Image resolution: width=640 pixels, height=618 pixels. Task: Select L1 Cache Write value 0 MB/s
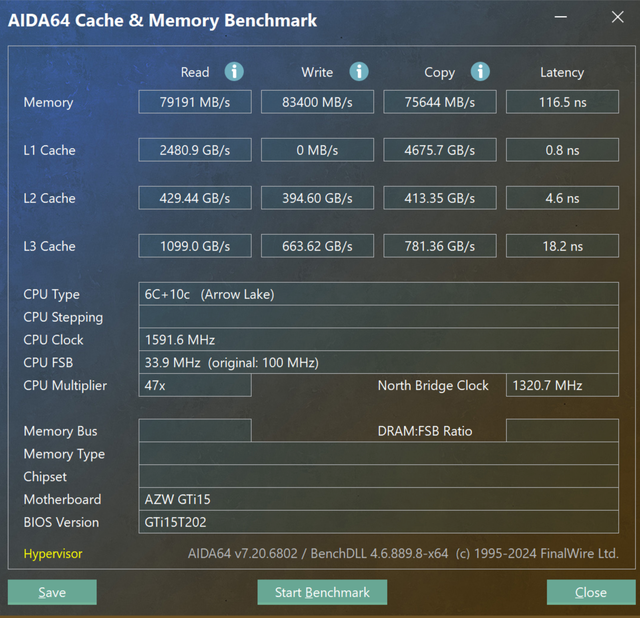[317, 150]
